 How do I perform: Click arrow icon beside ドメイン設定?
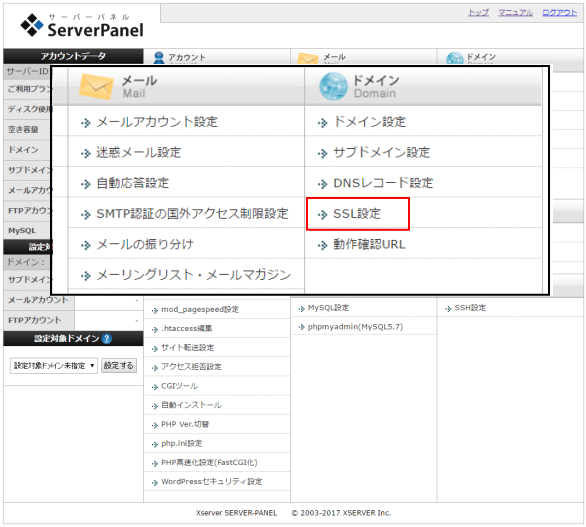pyautogui.click(x=322, y=123)
